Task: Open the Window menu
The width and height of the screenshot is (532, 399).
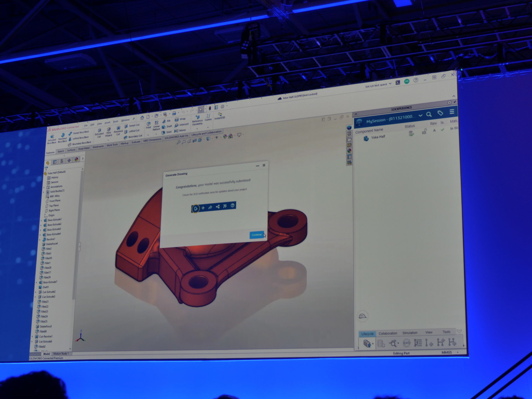Action: [125, 120]
